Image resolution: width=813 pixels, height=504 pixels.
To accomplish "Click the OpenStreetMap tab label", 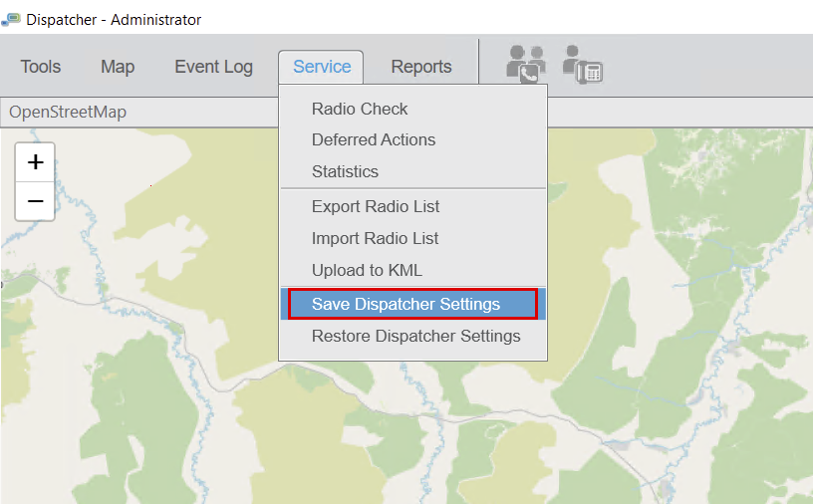I will (68, 112).
